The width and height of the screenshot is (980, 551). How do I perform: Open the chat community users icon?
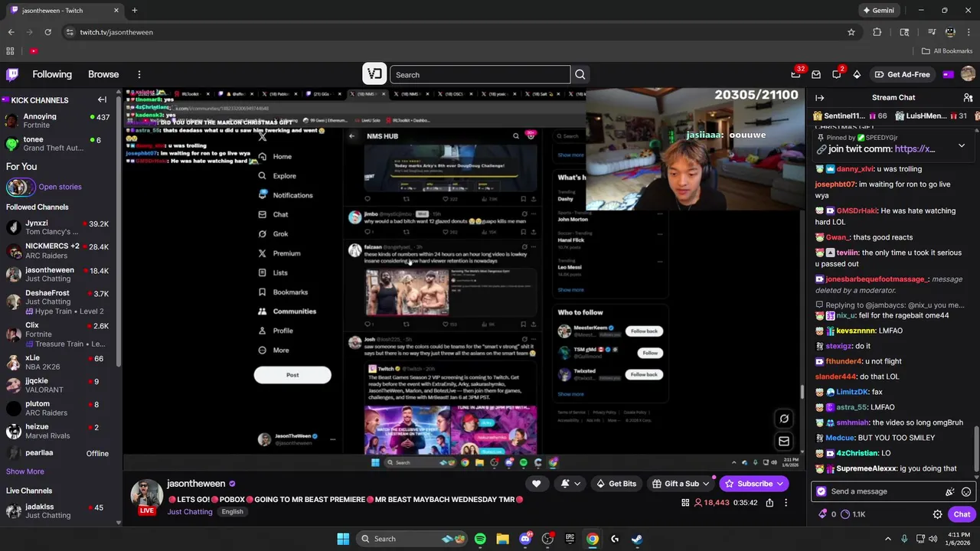(x=968, y=97)
